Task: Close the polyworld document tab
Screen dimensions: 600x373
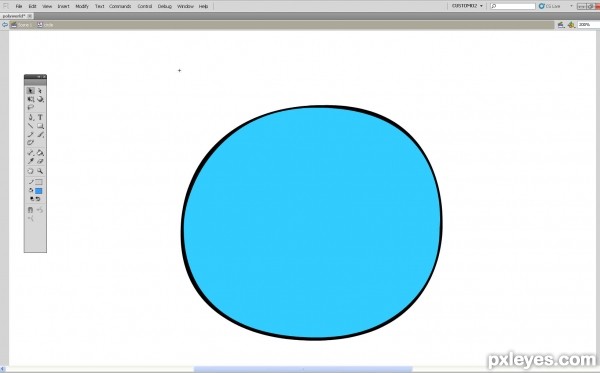Action: point(29,16)
